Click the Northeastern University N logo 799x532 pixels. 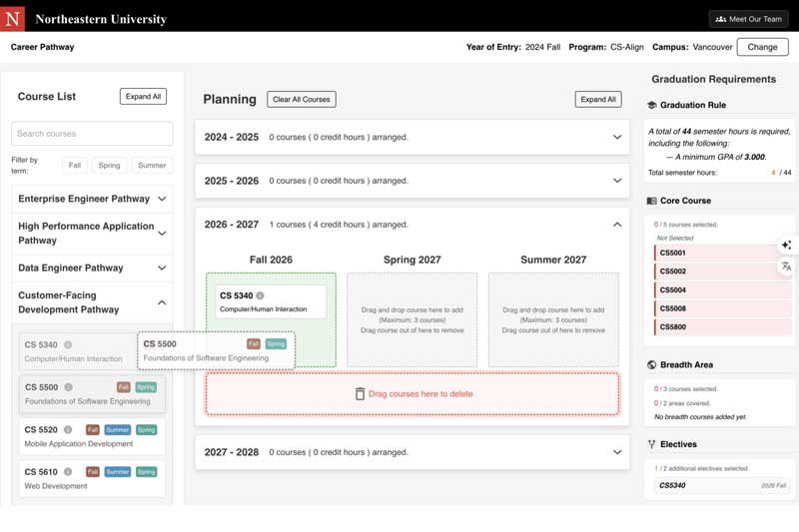(x=15, y=18)
